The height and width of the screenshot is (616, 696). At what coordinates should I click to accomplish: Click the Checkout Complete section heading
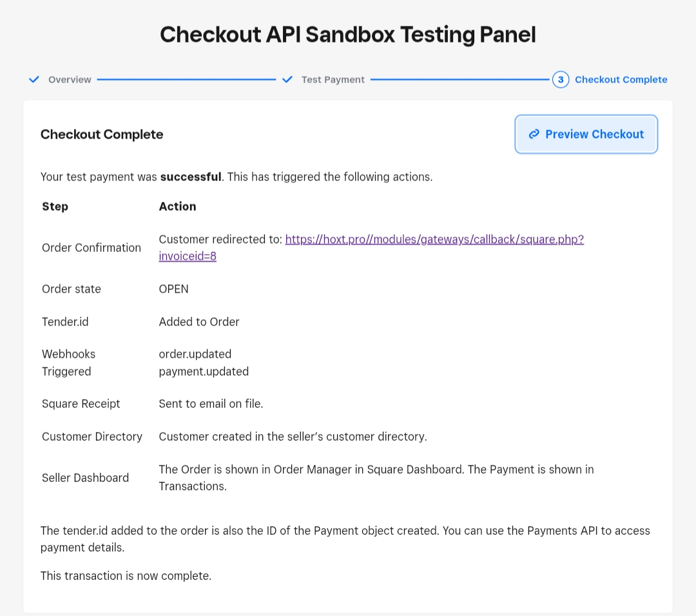102,135
